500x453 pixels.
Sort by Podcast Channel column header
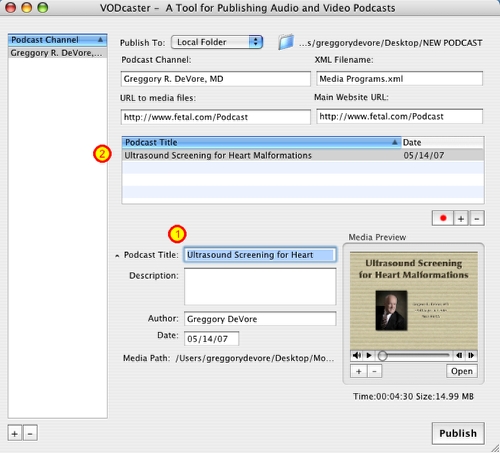(57, 40)
